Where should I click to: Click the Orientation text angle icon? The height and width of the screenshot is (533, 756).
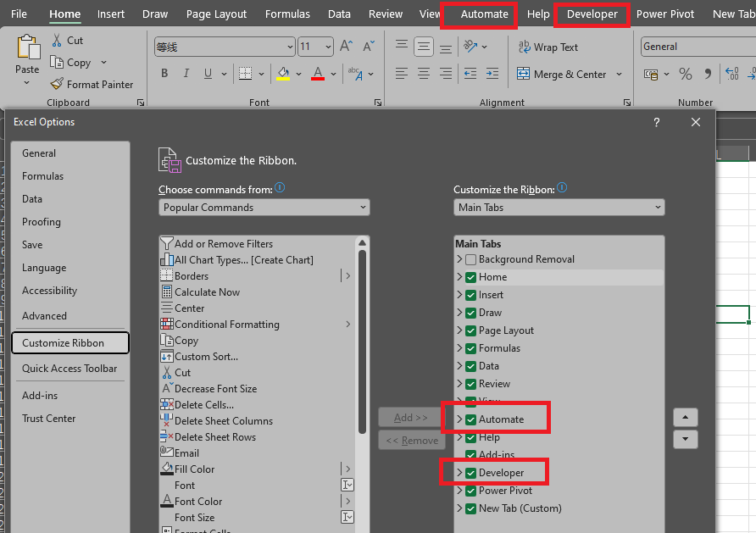(x=470, y=47)
